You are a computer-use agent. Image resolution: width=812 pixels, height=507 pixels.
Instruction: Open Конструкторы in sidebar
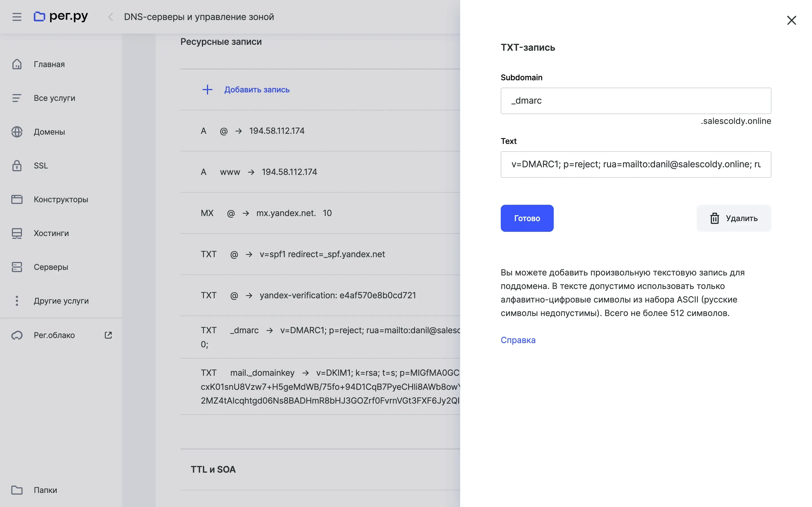[x=61, y=199]
